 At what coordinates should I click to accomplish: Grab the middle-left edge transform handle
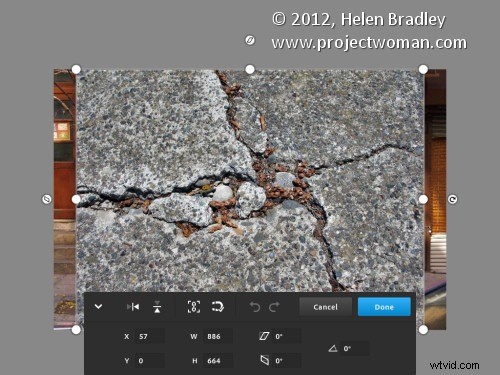76,199
